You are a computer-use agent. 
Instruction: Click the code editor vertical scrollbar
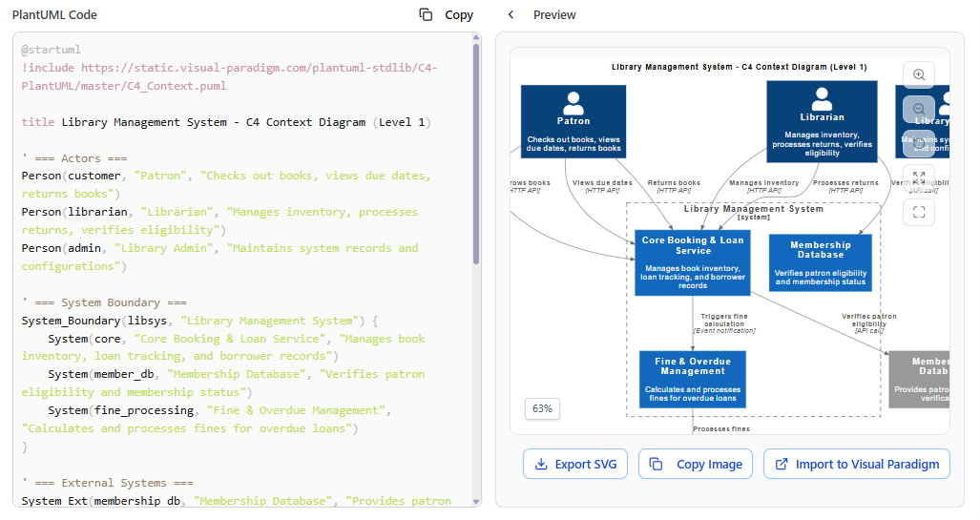(x=476, y=153)
